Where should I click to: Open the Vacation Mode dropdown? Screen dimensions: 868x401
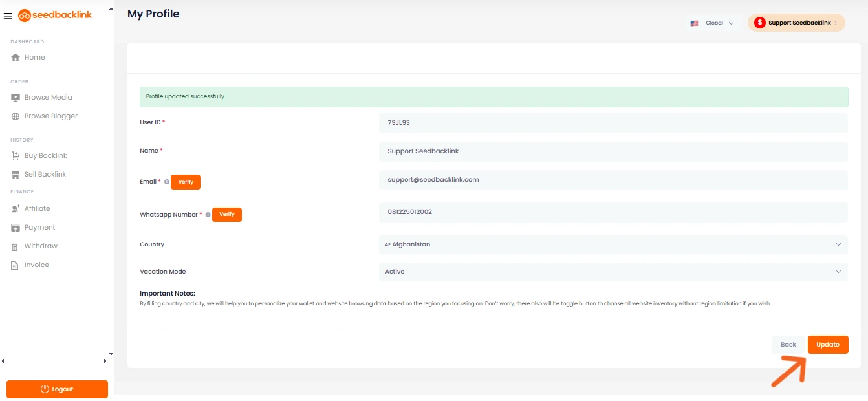(613, 272)
